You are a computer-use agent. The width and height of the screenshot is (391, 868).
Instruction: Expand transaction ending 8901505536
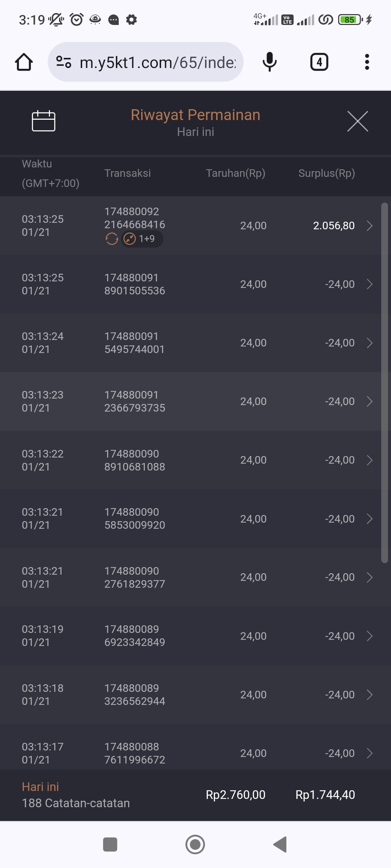click(x=370, y=284)
